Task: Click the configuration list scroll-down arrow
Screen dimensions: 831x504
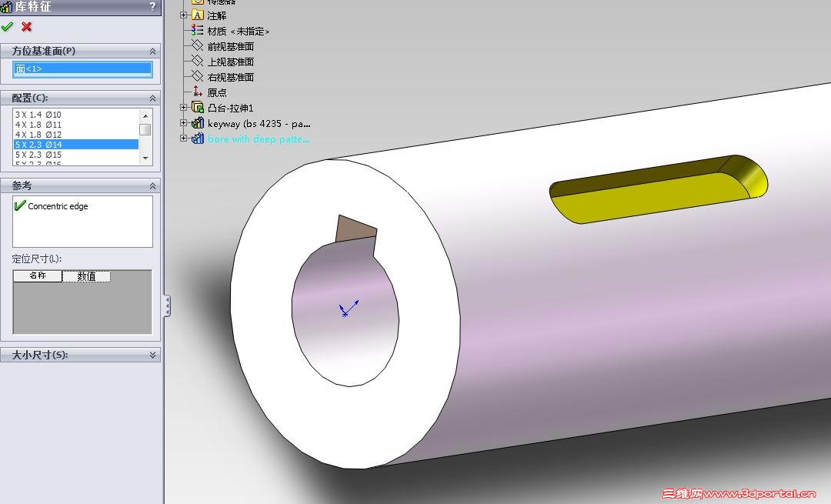Action: pos(145,159)
